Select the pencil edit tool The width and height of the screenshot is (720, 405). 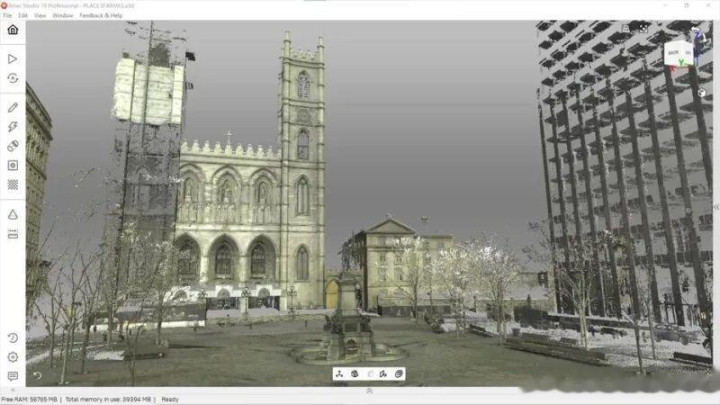pos(12,107)
